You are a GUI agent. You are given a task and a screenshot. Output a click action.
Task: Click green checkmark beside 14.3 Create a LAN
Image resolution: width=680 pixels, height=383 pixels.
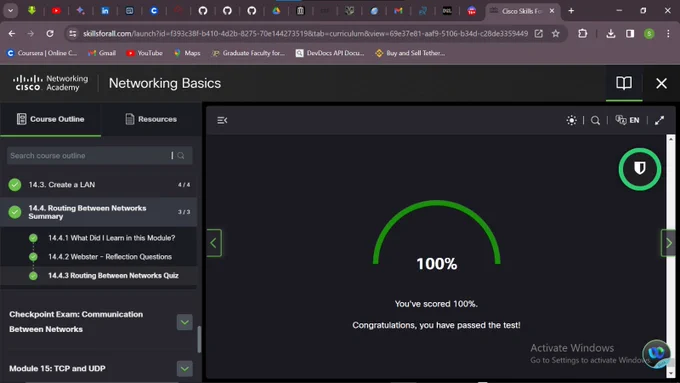coord(15,185)
